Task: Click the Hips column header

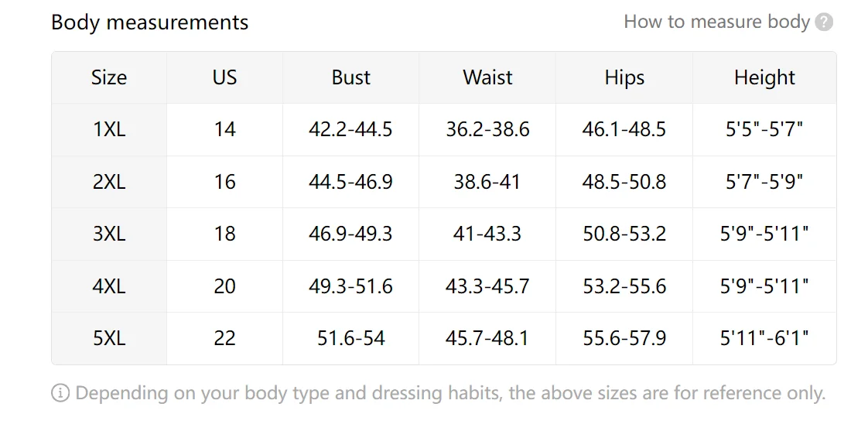Action: pos(624,77)
